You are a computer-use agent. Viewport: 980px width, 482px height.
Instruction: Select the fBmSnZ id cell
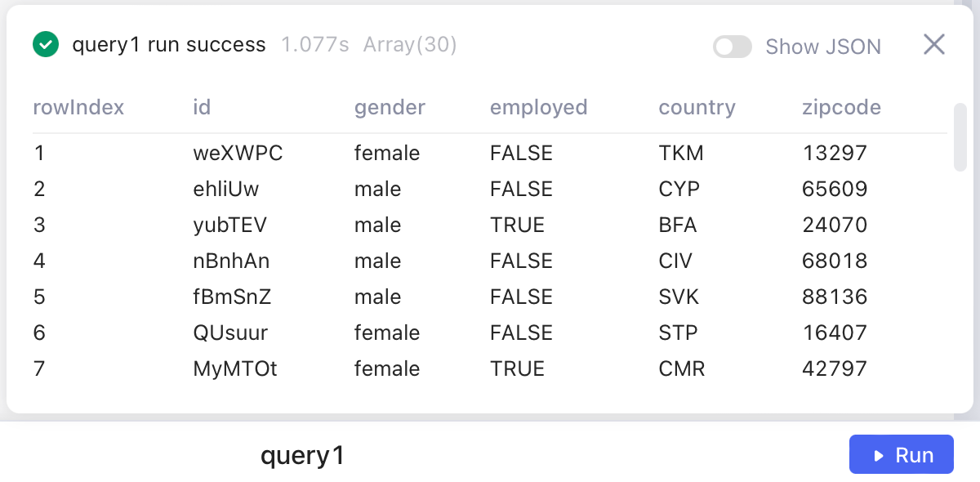pyautogui.click(x=232, y=297)
